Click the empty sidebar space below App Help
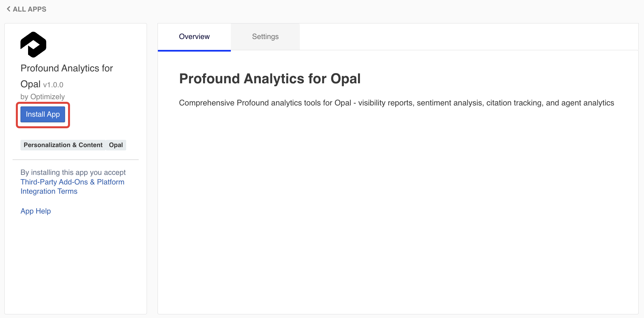The height and width of the screenshot is (318, 644). pos(76,264)
